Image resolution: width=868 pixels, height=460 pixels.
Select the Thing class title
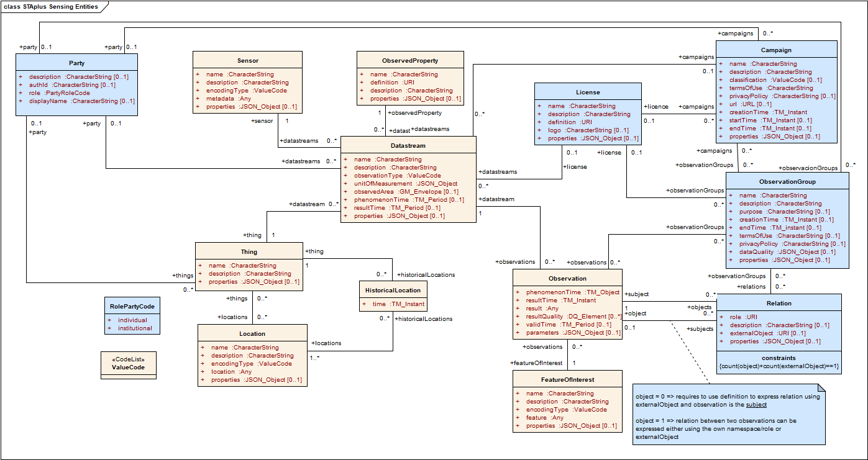249,252
